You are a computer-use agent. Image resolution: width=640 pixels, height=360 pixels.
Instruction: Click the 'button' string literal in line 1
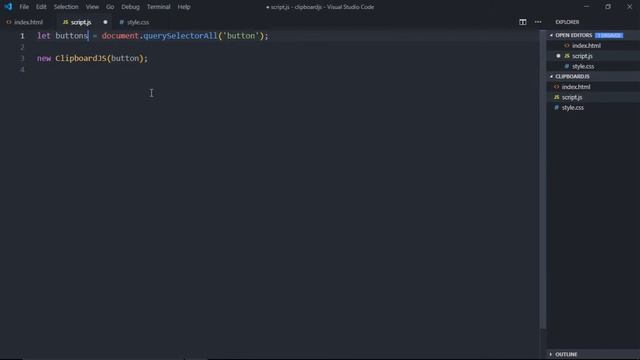click(x=241, y=36)
